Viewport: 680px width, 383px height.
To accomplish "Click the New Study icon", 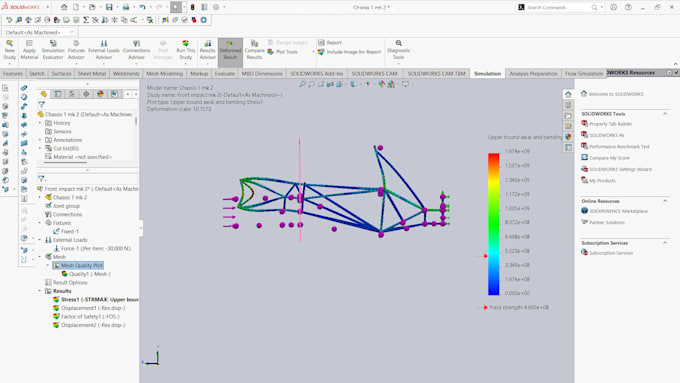I will (x=10, y=49).
